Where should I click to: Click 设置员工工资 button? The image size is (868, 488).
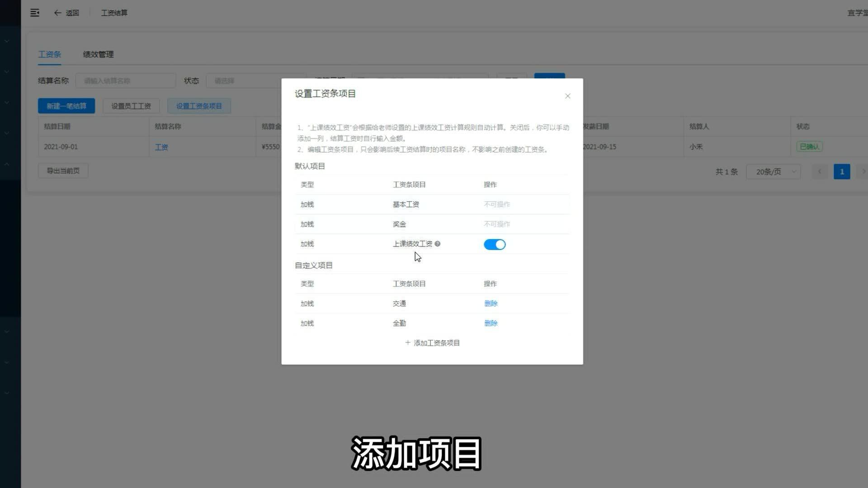tap(131, 106)
